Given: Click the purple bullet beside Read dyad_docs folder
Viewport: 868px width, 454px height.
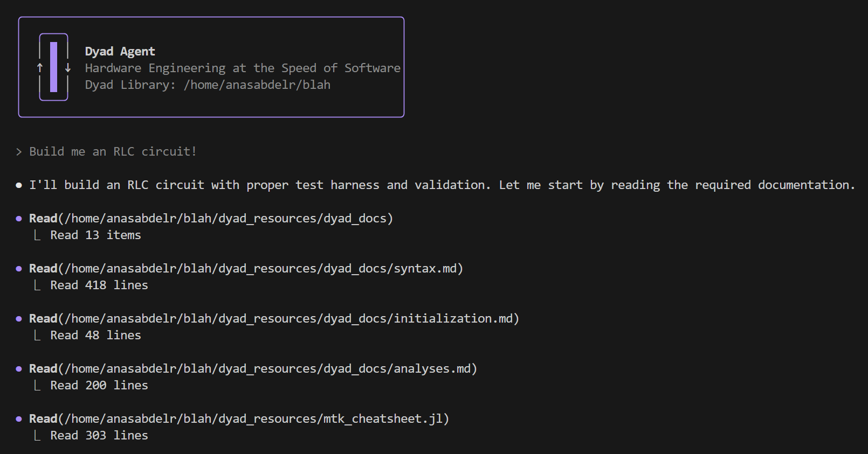Looking at the screenshot, I should [x=19, y=219].
